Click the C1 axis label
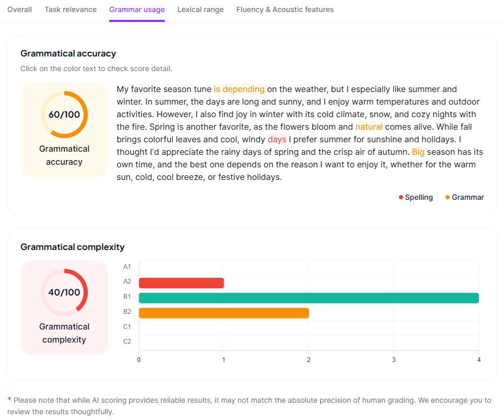504x420 pixels. tap(127, 326)
